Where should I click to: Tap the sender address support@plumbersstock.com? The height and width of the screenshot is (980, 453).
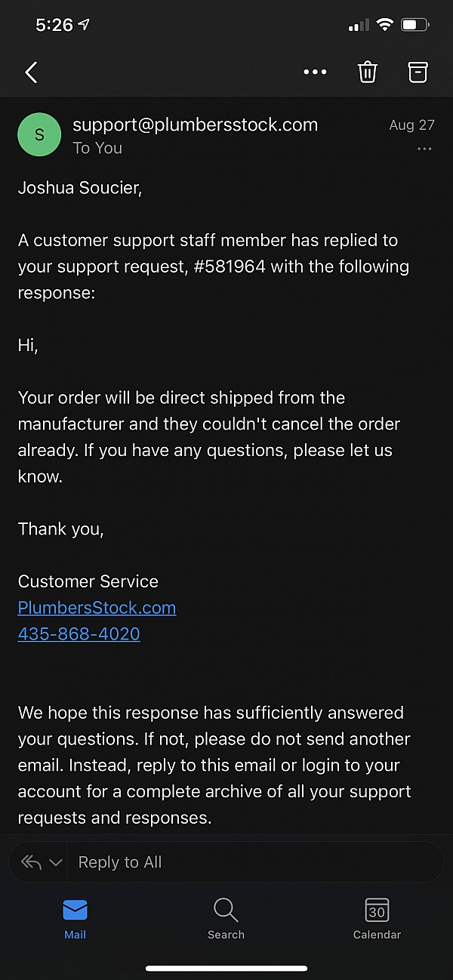(x=195, y=125)
